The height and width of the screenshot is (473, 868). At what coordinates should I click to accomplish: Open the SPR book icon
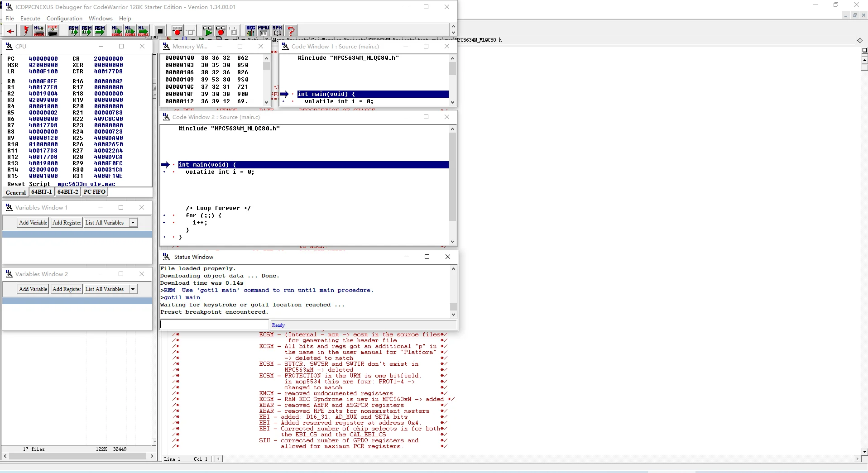pos(277,31)
